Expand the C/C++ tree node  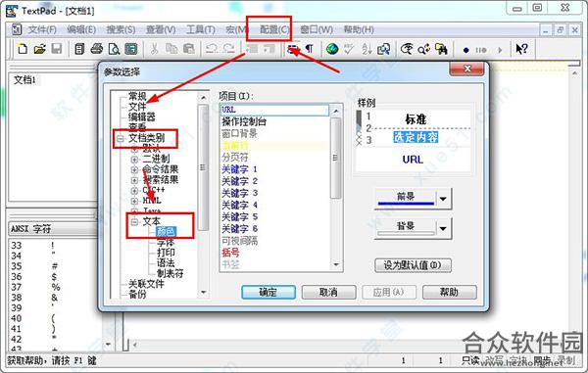pyautogui.click(x=134, y=190)
